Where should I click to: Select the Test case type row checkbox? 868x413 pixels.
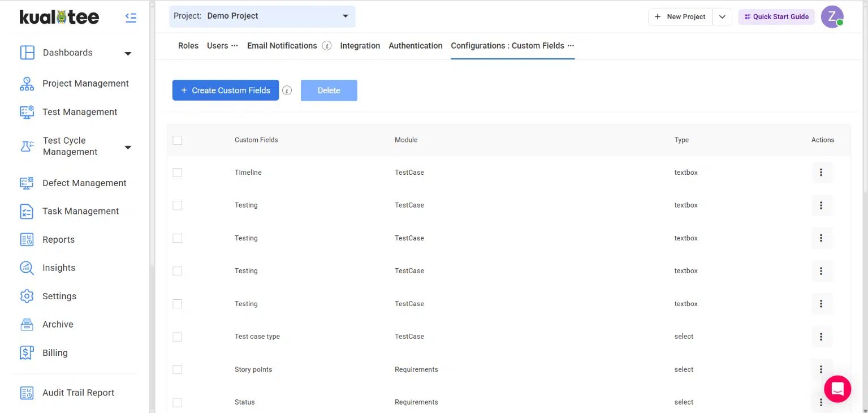tap(178, 337)
